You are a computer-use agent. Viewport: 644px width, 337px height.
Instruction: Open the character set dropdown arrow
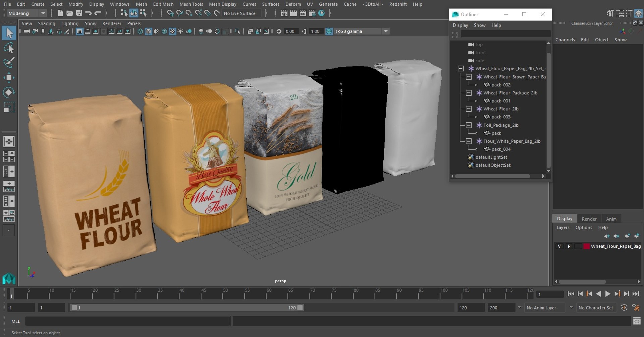(571, 307)
